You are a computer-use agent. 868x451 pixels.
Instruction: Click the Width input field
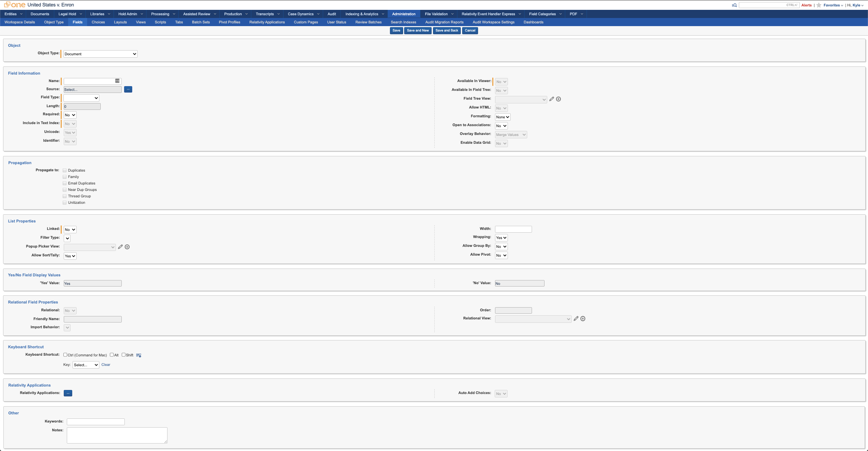click(513, 229)
